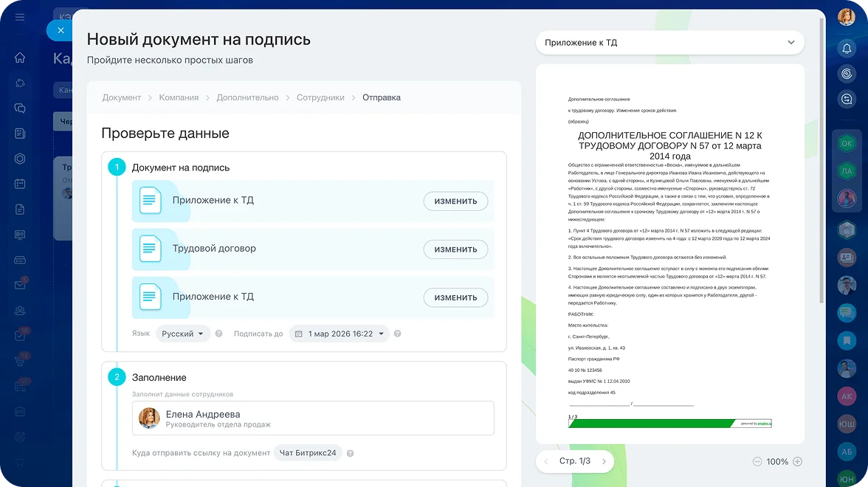
Task: Open the tasks checkmark icon in left sidebar
Action: pos(20,335)
